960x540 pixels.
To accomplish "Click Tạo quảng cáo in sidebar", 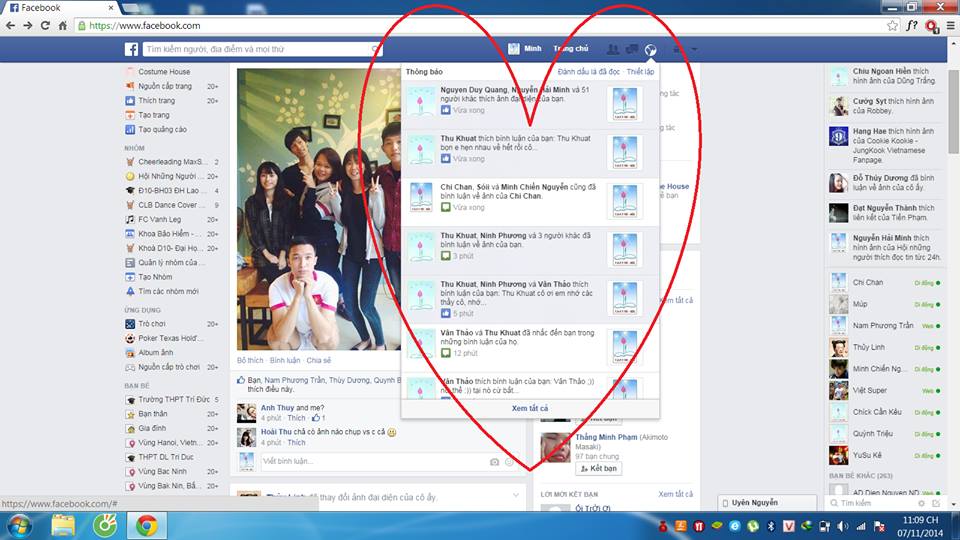I will pyautogui.click(x=162, y=129).
